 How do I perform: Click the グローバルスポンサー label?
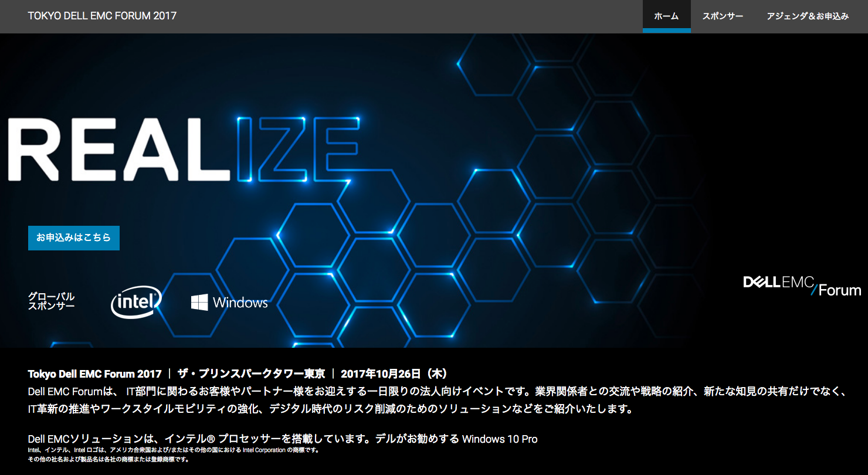pyautogui.click(x=52, y=301)
